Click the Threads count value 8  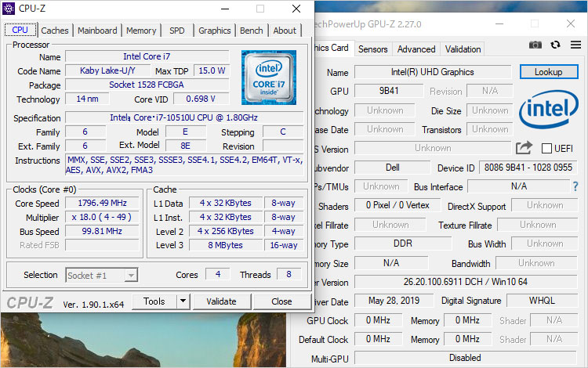289,274
